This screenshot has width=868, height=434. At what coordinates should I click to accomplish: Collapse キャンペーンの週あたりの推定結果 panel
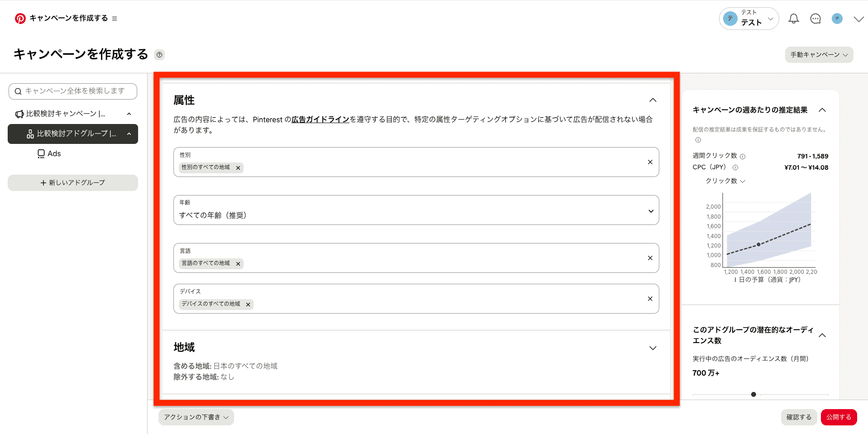823,110
